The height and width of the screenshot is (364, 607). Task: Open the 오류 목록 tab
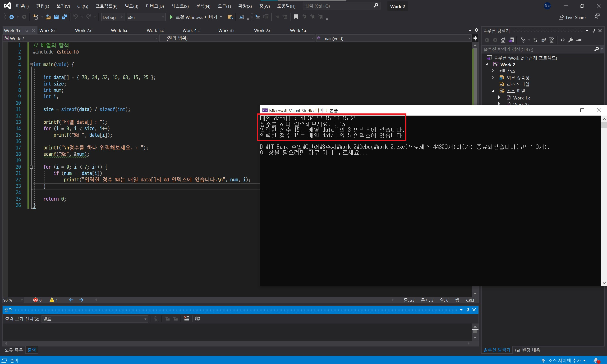click(14, 350)
